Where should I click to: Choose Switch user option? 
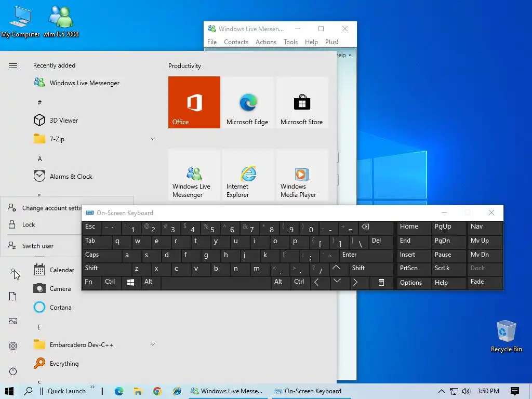[x=42, y=246]
